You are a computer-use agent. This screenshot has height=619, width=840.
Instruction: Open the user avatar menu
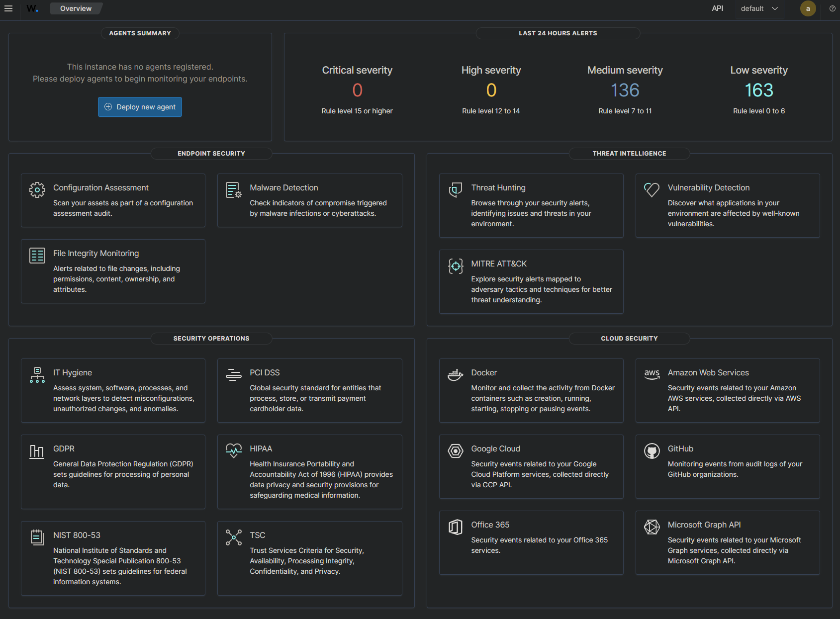tap(808, 8)
